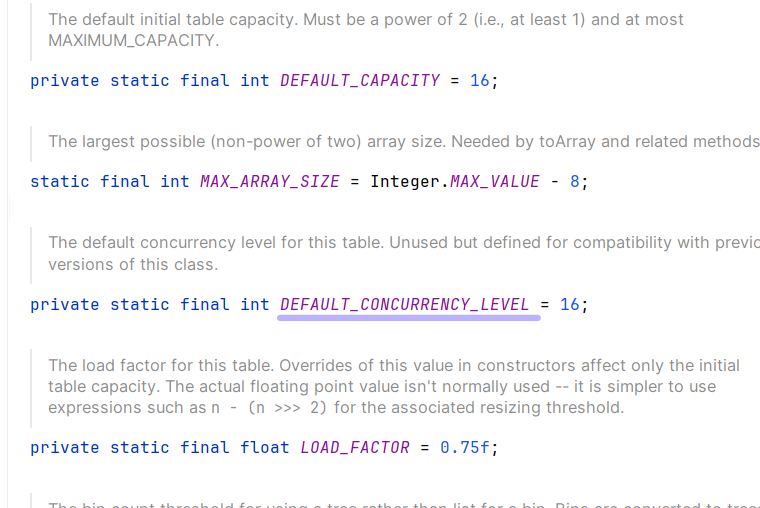760x508 pixels.
Task: Click value 16 on DEFAULT_CONCURRENCY_LEVEL line
Action: 570,305
